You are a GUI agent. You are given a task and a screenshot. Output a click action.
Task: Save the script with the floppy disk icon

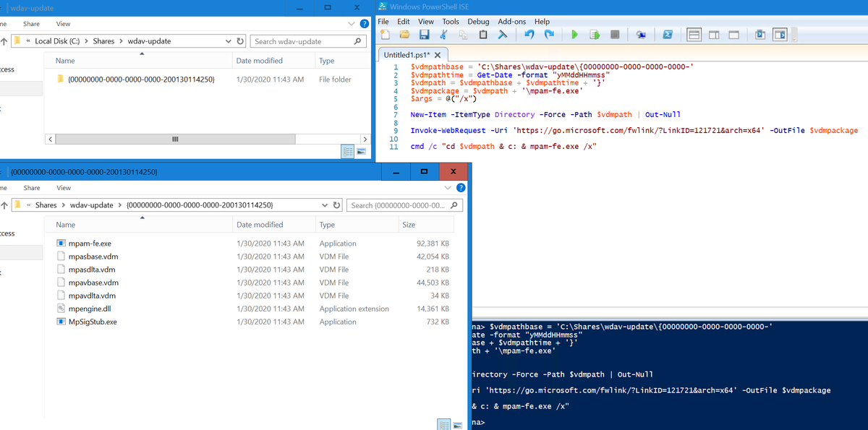[x=425, y=35]
